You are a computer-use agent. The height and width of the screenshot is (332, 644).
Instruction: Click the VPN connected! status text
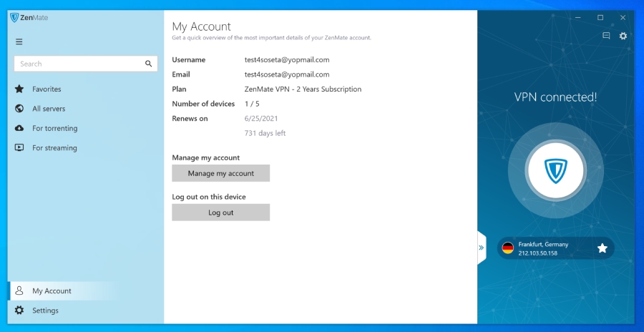click(x=556, y=97)
